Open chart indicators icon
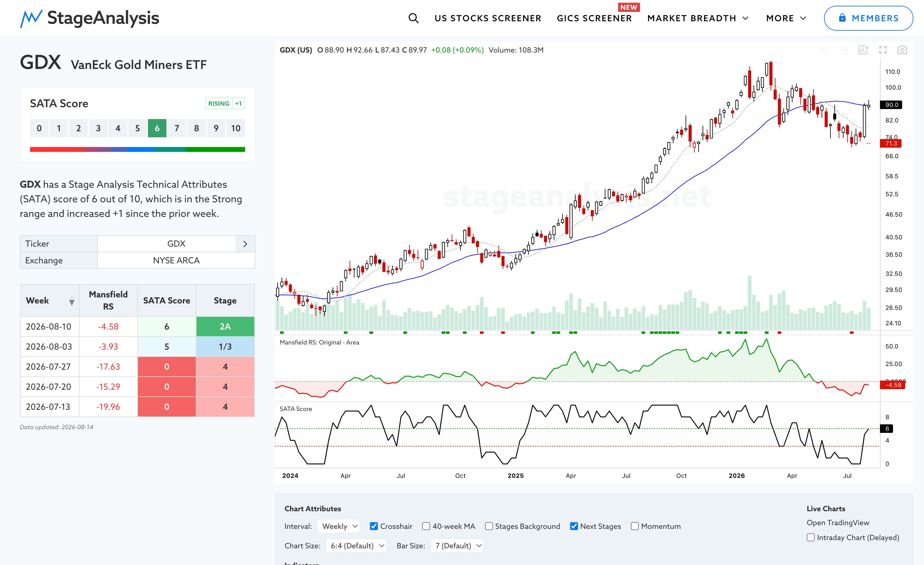Screen dimensions: 924x565 863,50
